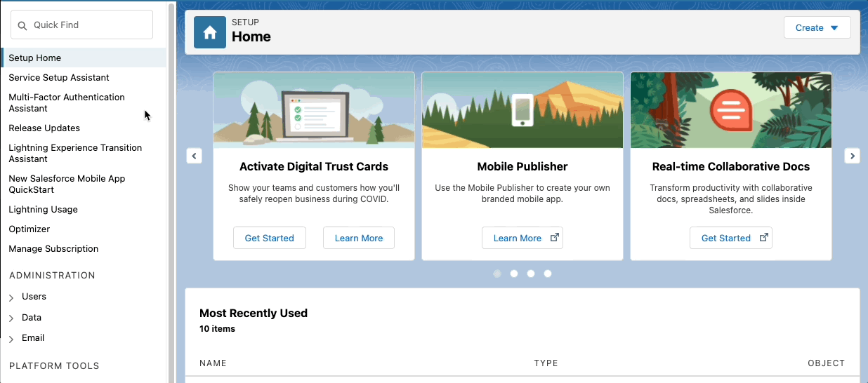Expand the Email section
Screen dimensions: 868x383
[x=11, y=339]
